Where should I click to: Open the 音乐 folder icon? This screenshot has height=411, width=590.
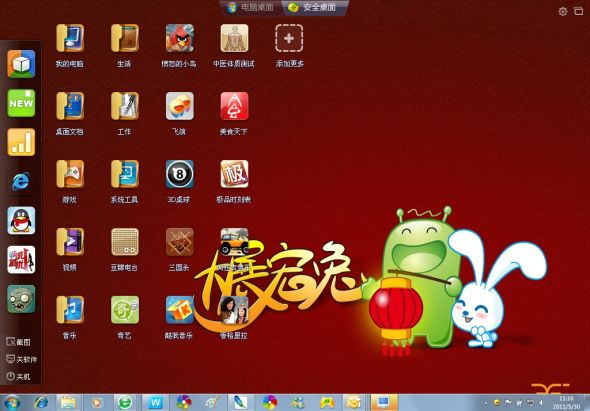pos(70,310)
